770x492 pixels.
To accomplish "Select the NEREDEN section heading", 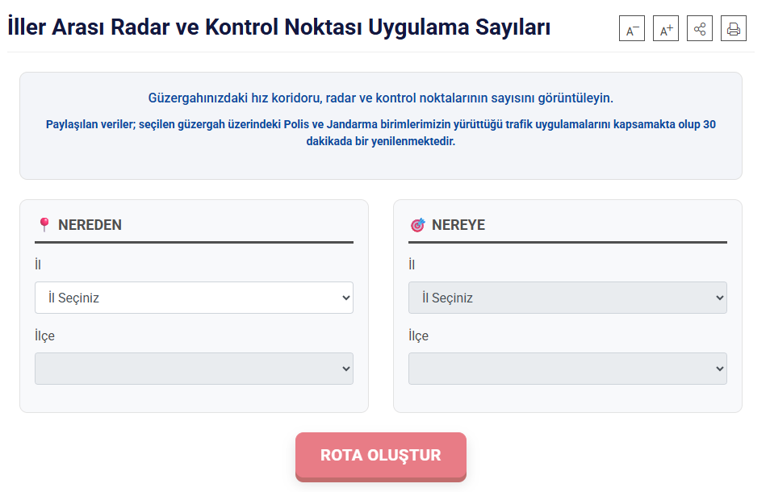I will click(90, 225).
